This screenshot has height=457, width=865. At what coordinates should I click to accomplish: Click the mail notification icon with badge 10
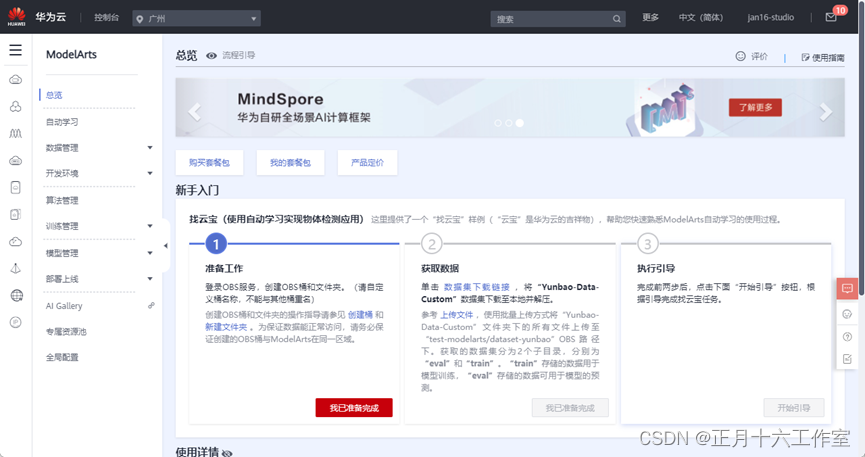831,17
